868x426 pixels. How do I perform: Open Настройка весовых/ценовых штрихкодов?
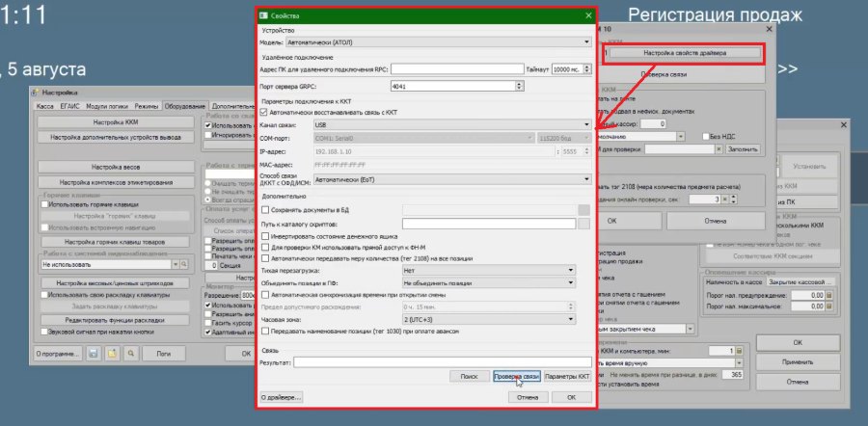[114, 282]
